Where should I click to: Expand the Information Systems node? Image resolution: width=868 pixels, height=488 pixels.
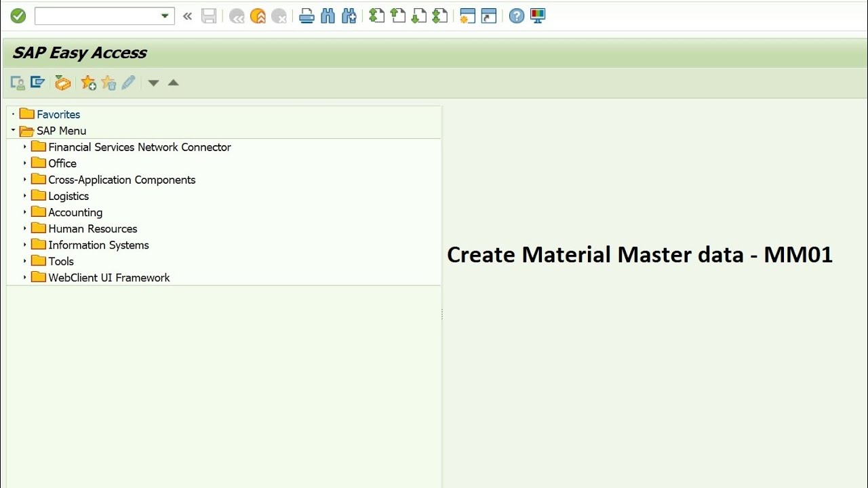(x=25, y=244)
